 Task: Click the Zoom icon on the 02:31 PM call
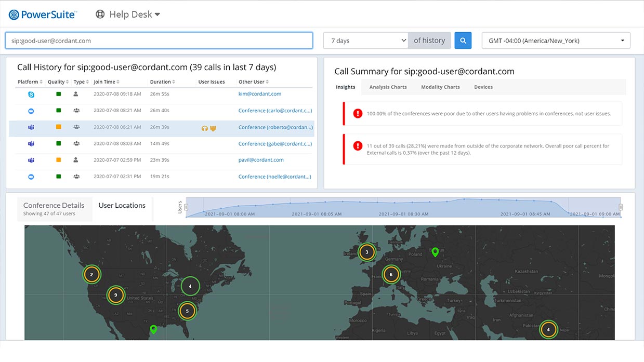click(31, 177)
